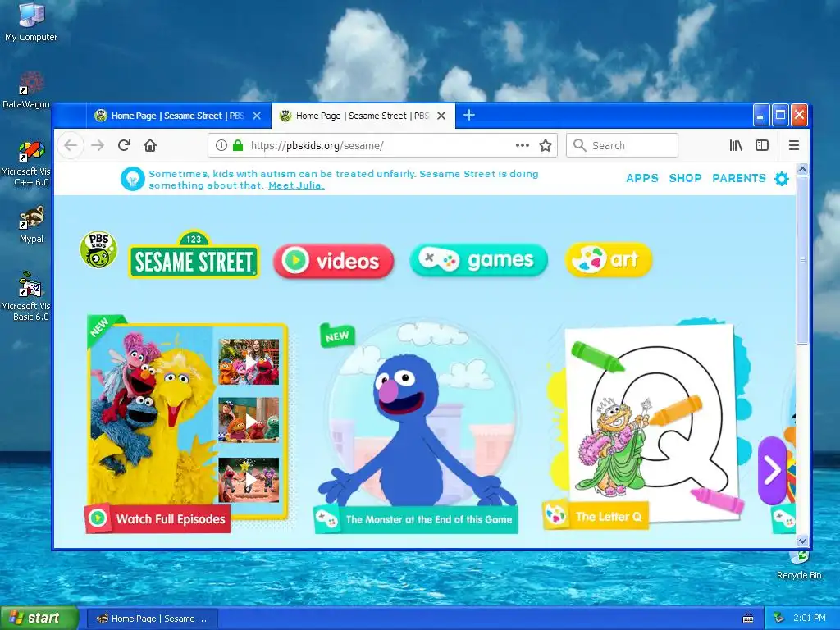Bookmark this page with the star icon

click(546, 145)
